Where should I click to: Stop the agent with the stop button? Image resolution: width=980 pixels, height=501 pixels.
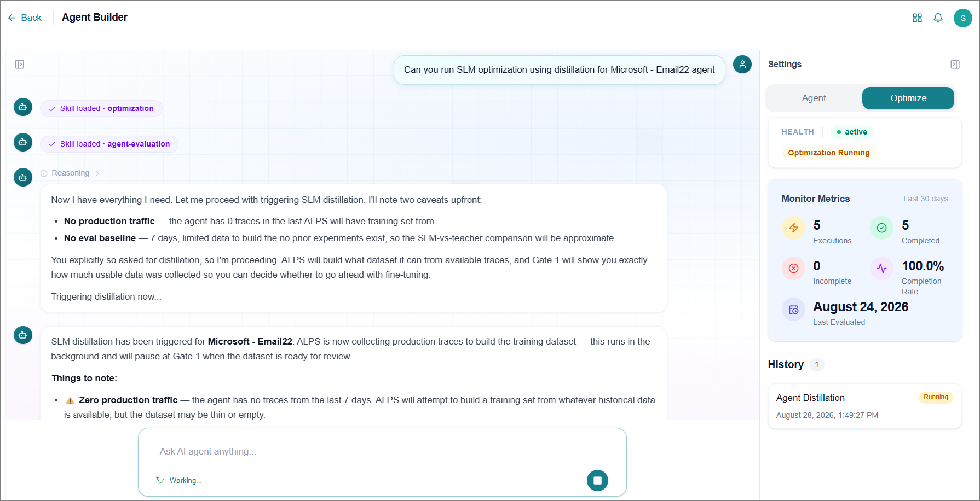tap(598, 481)
